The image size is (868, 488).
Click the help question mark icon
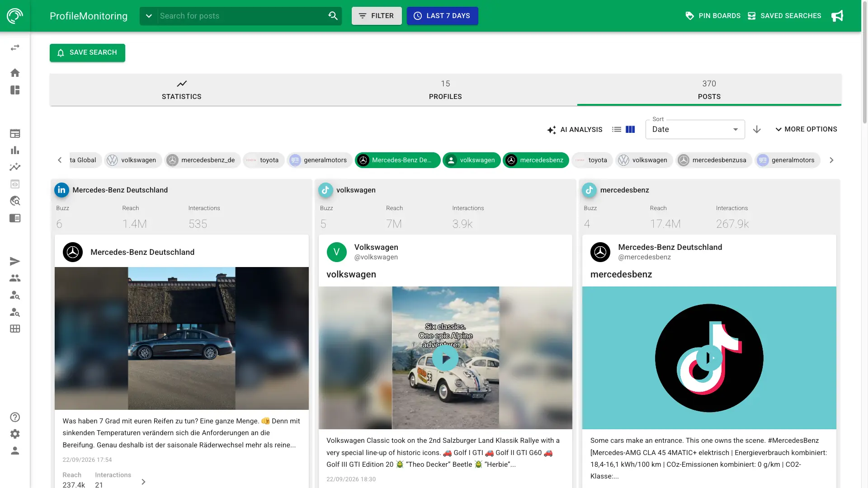[15, 417]
